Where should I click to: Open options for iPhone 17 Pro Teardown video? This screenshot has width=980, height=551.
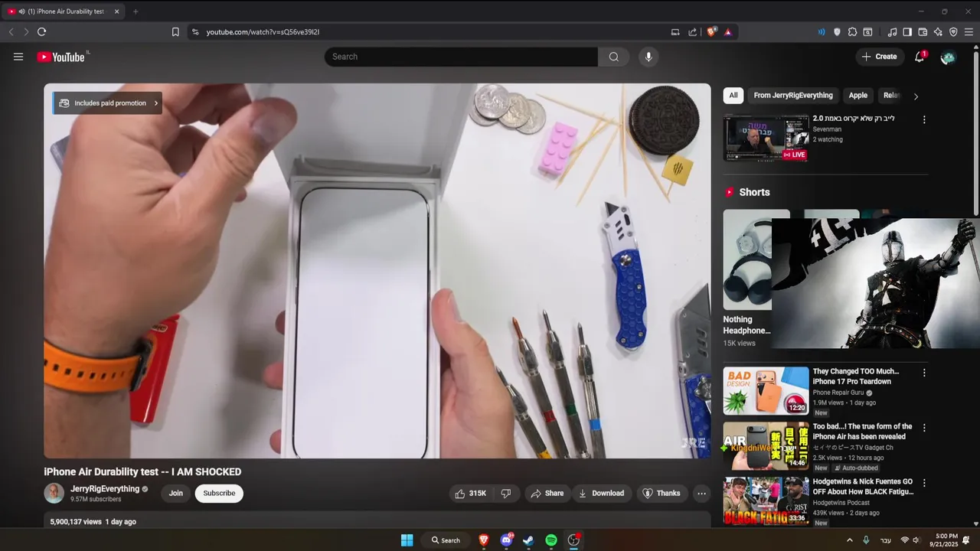(x=924, y=373)
